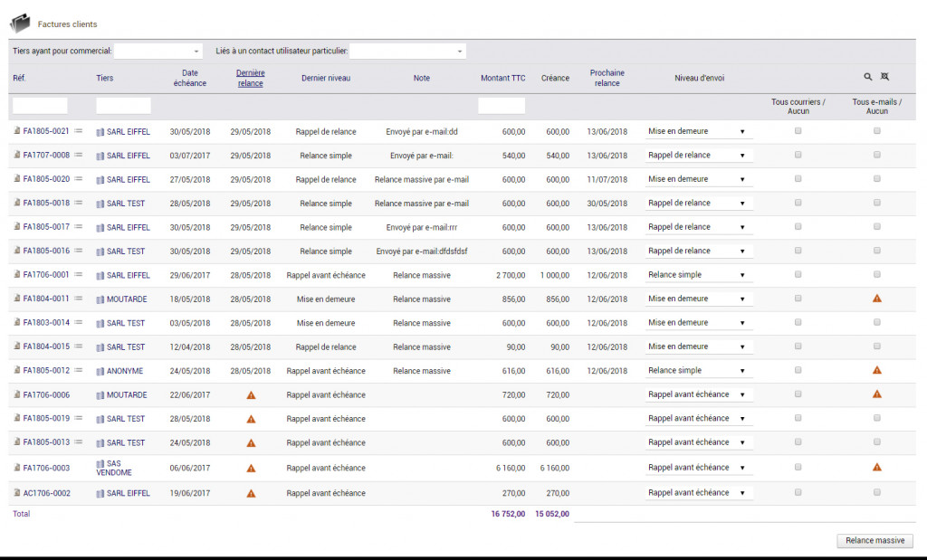Click the list icon beside FA1805-0013
The width and height of the screenshot is (927, 560).
pyautogui.click(x=79, y=442)
